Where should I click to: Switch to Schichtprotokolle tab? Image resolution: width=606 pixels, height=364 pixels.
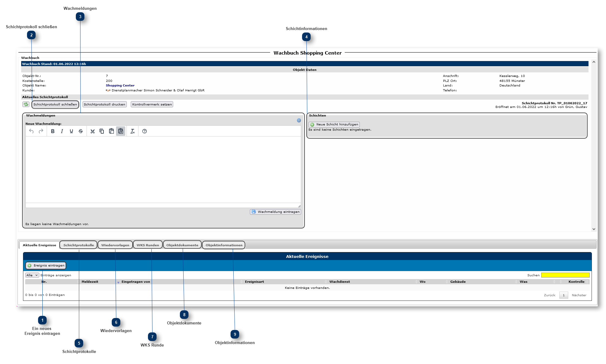point(79,245)
